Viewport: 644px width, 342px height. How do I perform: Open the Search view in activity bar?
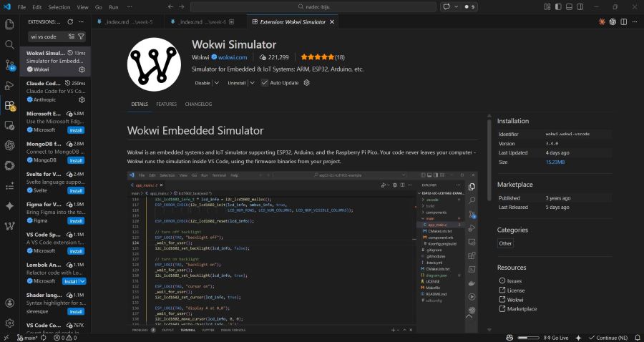(x=9, y=44)
